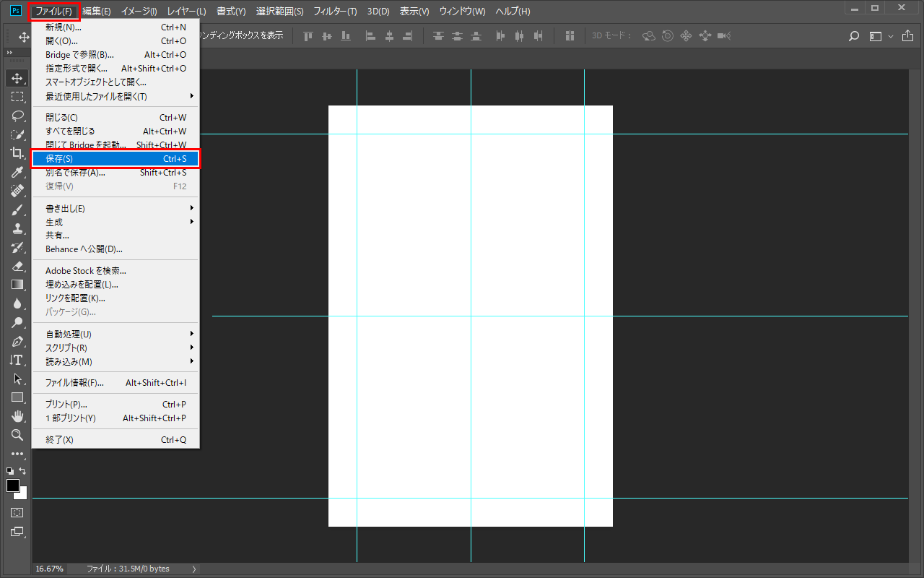Open the 編集(E) menu
The height and width of the screenshot is (578, 924).
pos(97,11)
